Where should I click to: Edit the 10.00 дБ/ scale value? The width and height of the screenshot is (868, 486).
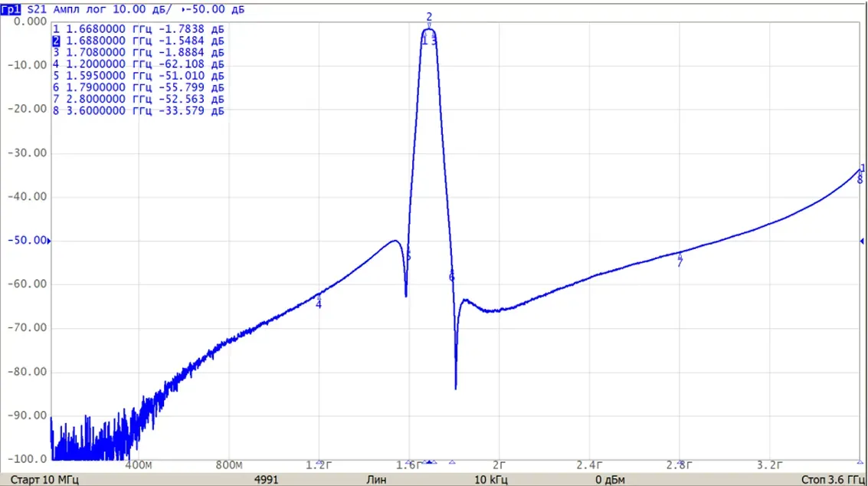point(142,9)
